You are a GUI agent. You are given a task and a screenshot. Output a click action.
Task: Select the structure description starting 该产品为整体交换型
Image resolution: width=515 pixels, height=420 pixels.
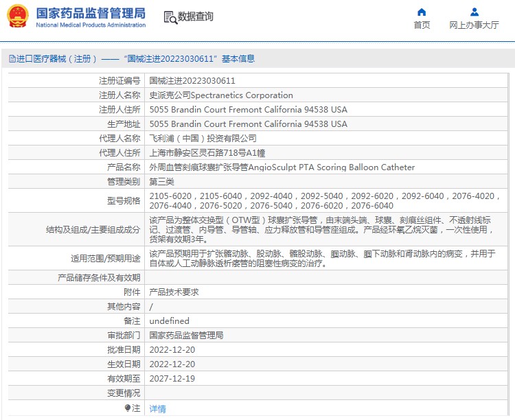pyautogui.click(x=322, y=229)
